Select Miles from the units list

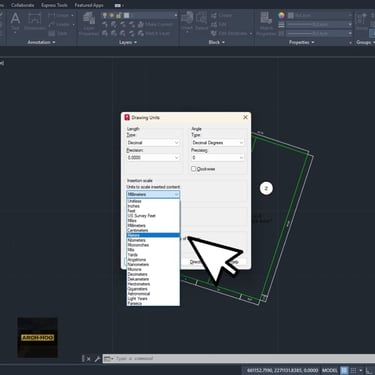pos(153,221)
